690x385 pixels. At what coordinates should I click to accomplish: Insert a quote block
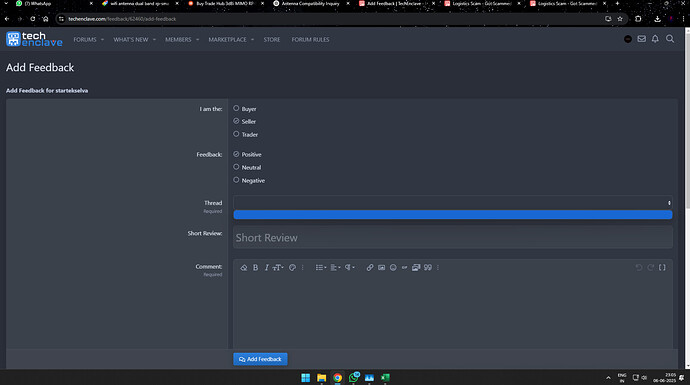428,268
